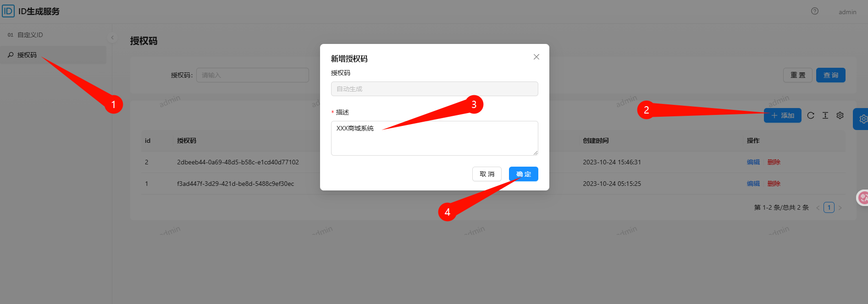The width and height of the screenshot is (868, 304).
Task: Click the 添加 button
Action: [x=783, y=115]
